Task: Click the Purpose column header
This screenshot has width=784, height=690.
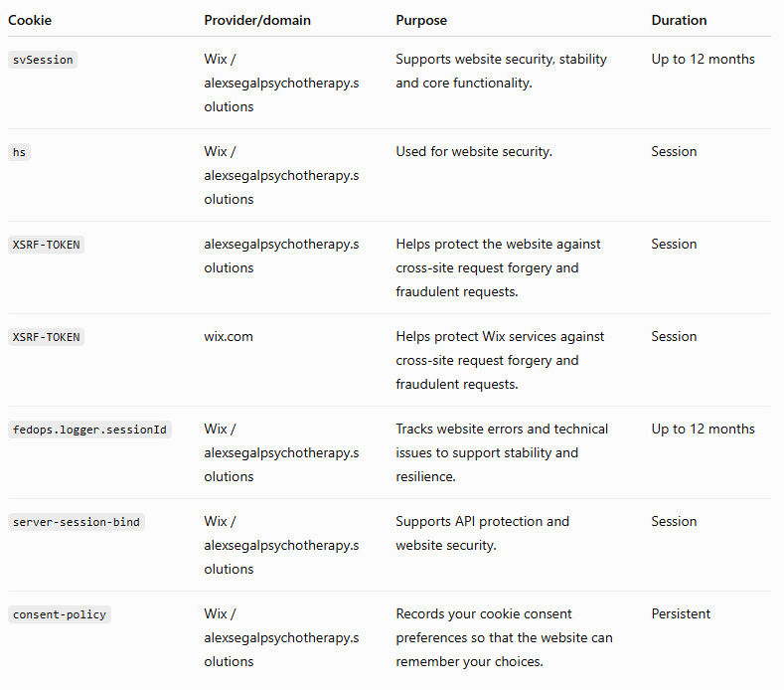Action: tap(421, 20)
